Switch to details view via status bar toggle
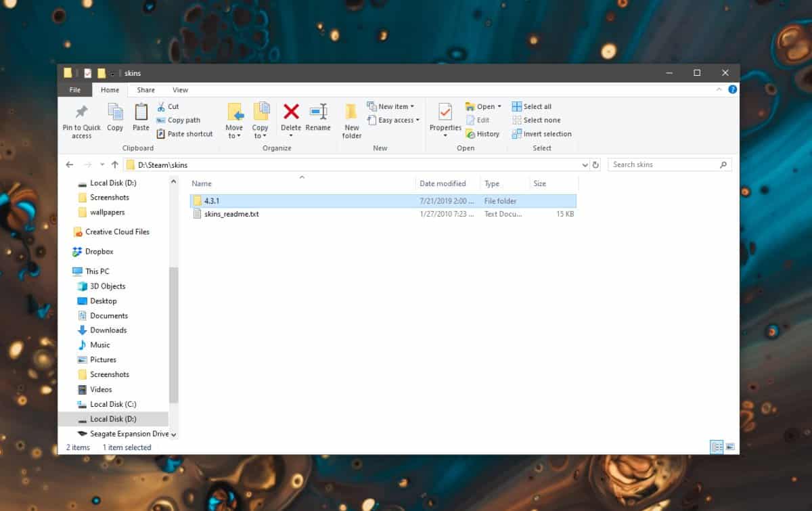This screenshot has width=812, height=511. click(x=716, y=447)
